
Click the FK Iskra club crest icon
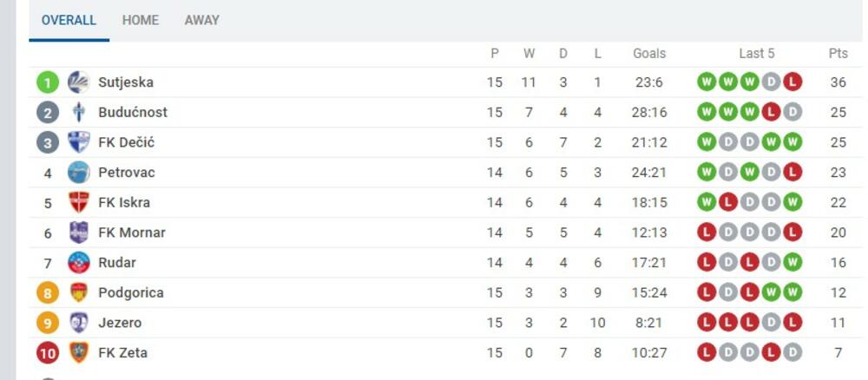[x=78, y=202]
